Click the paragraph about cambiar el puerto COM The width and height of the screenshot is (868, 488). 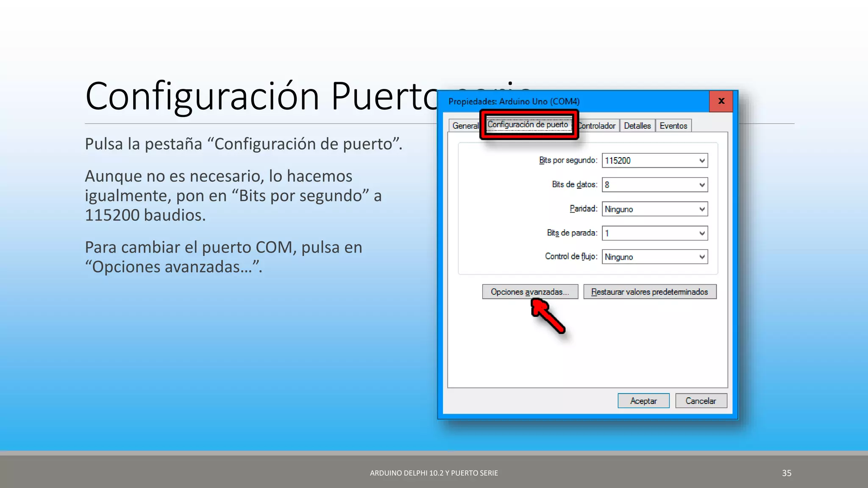(224, 257)
